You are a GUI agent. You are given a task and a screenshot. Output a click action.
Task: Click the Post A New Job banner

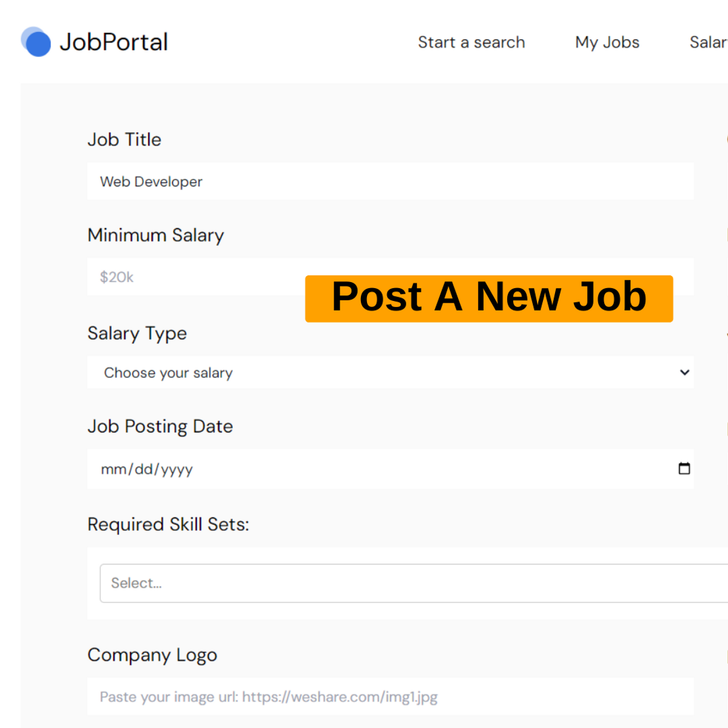(489, 298)
